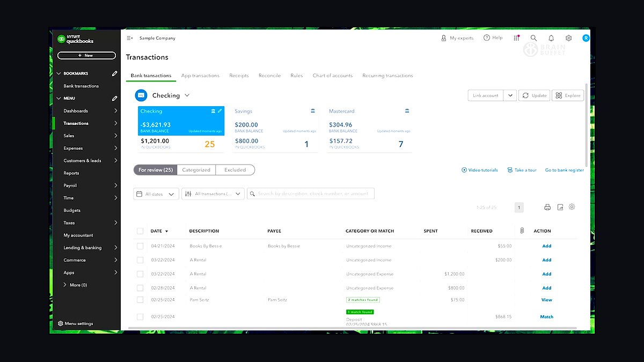Collapse the MENU section

click(58, 99)
